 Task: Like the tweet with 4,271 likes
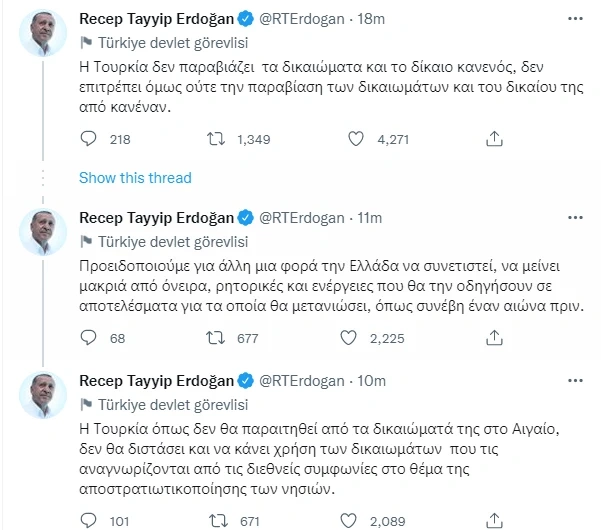pos(350,140)
